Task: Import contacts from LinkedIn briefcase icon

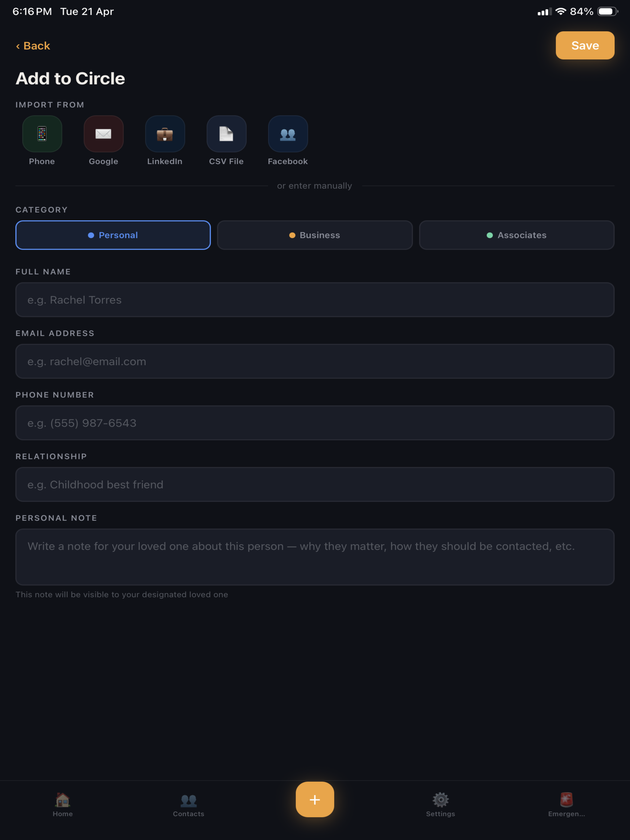Action: click(165, 134)
